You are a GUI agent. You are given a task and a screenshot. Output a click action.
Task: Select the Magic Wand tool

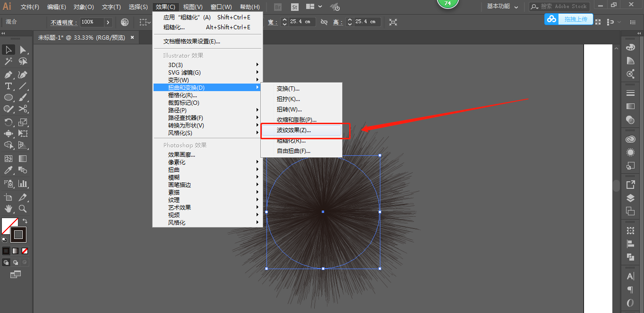coord(9,61)
